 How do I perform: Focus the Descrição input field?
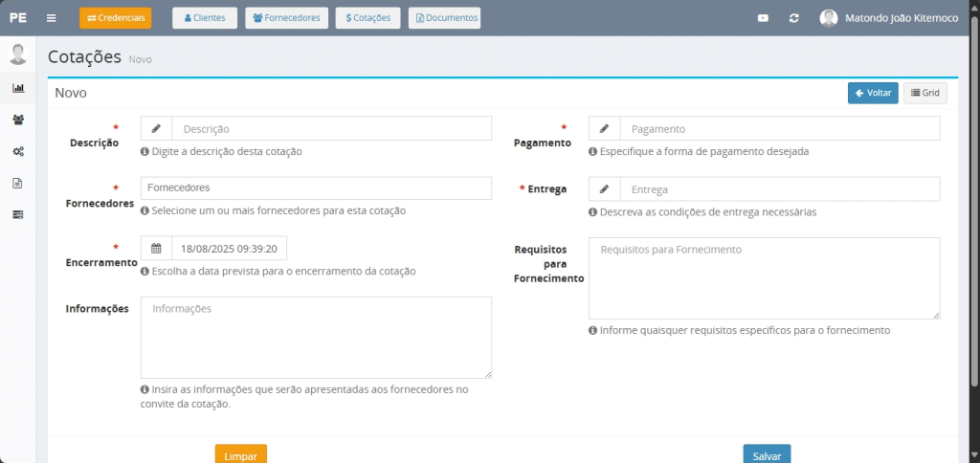[332, 129]
